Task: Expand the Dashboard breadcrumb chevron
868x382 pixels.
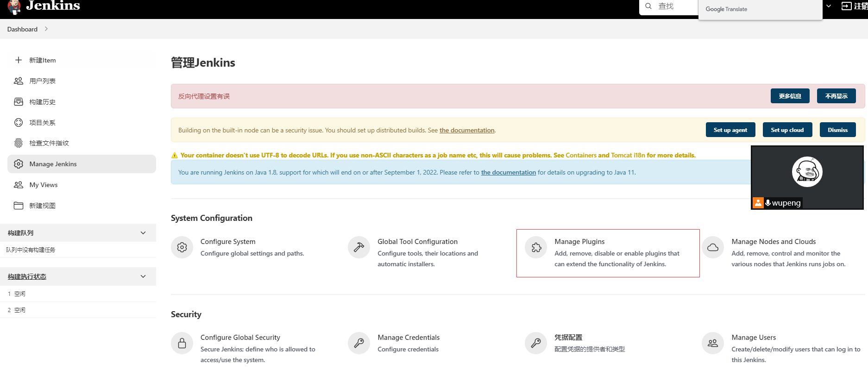Action: 46,29
